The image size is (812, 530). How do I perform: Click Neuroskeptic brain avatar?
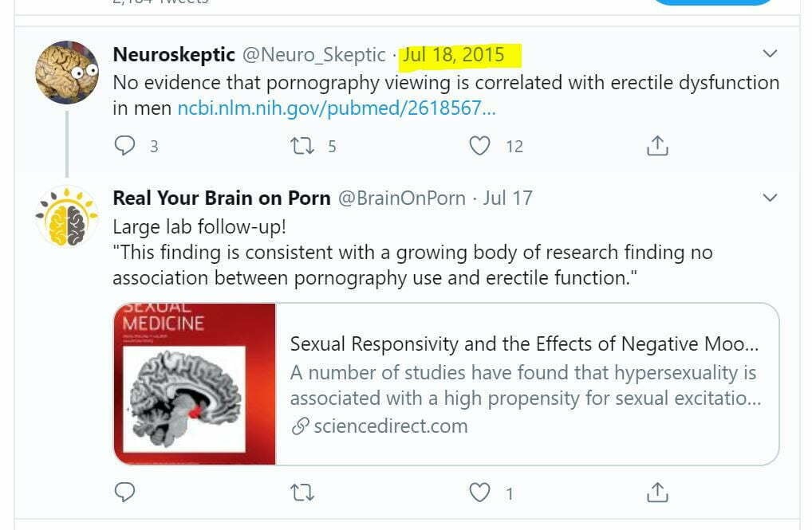67,73
